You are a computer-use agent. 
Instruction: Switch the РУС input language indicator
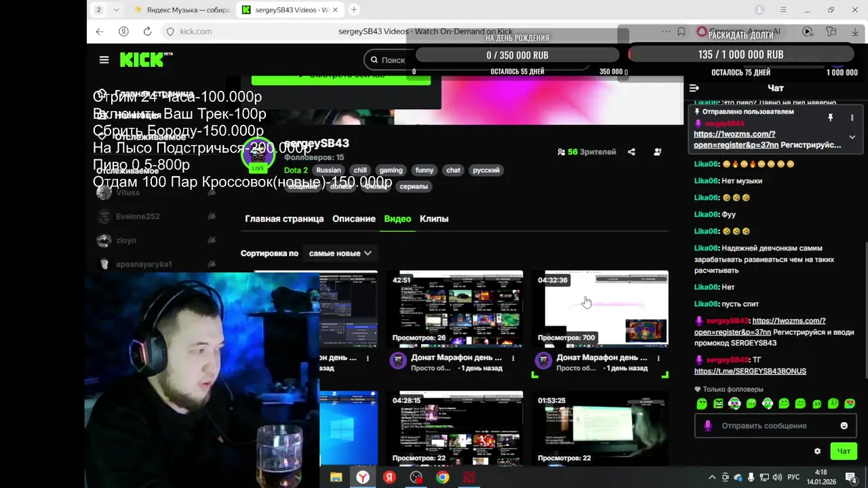(x=793, y=477)
